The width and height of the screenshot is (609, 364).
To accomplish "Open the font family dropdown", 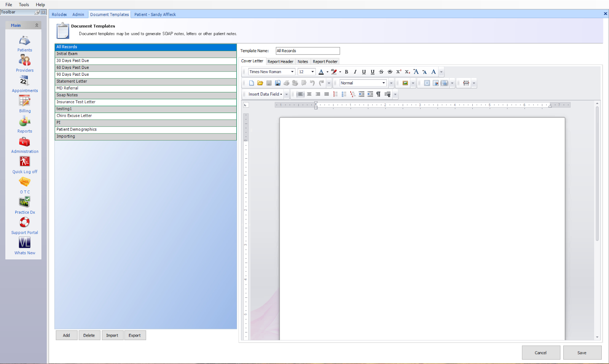I will (292, 72).
